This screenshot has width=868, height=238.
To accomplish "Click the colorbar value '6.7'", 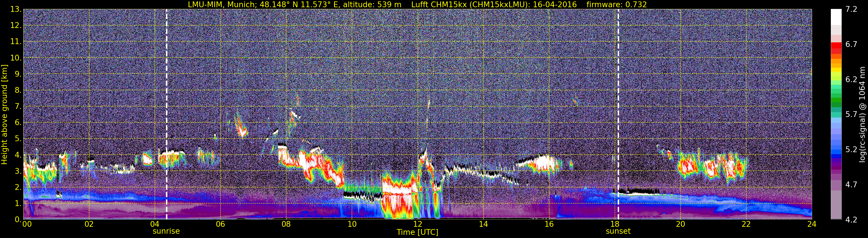I will [851, 44].
